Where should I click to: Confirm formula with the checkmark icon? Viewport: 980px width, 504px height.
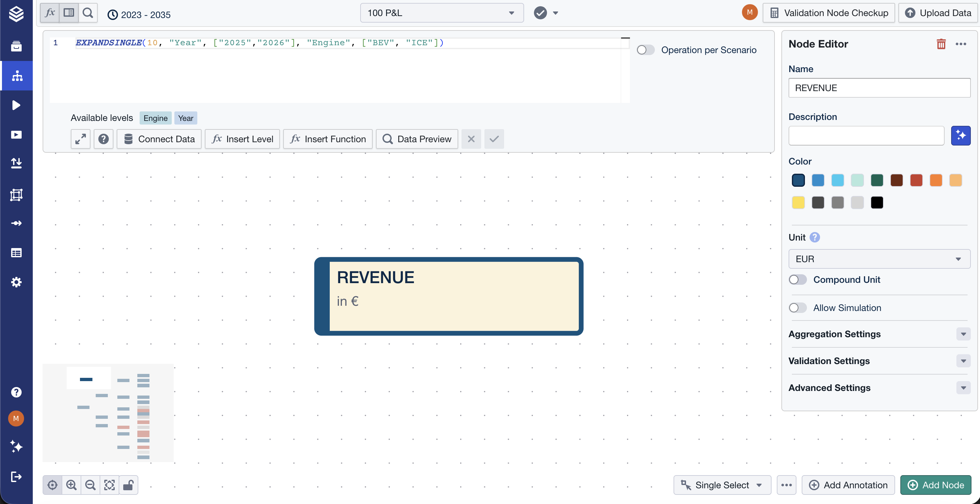[494, 139]
